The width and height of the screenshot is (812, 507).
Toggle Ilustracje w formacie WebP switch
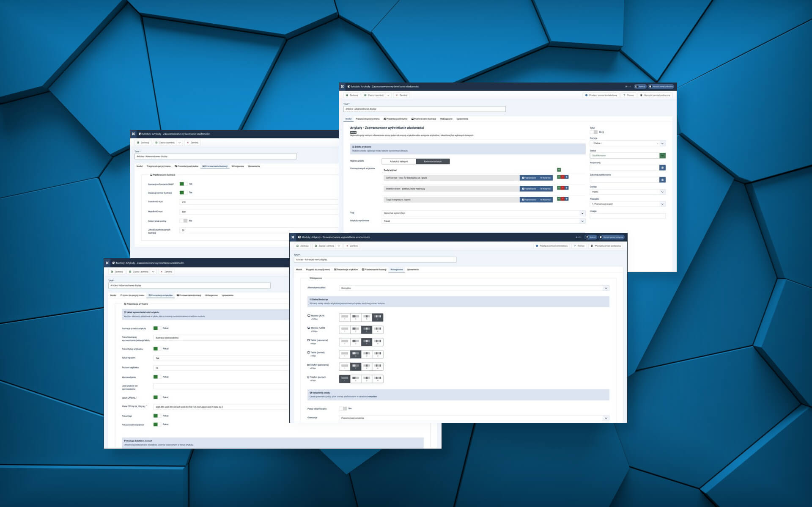(183, 184)
